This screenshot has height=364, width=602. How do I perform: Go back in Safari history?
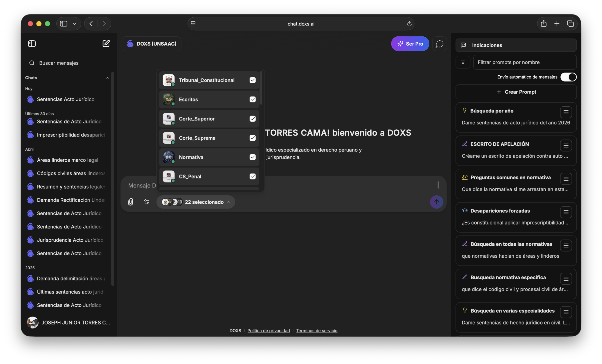(91, 24)
